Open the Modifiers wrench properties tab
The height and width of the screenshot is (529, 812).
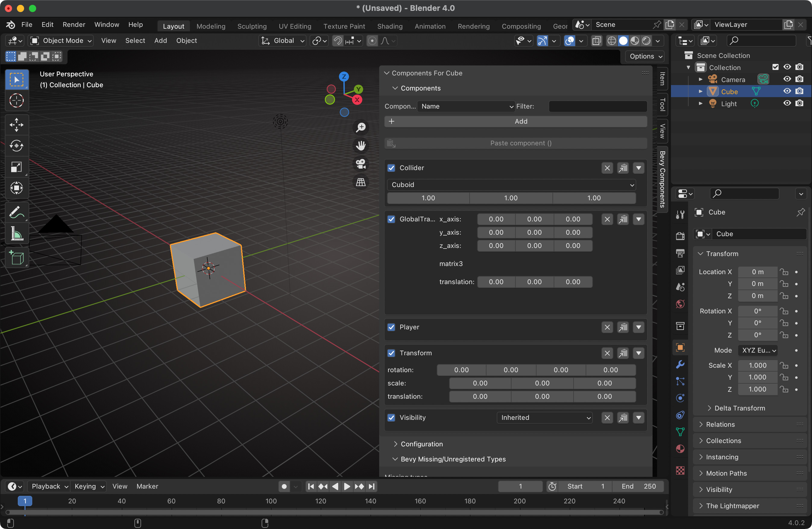pyautogui.click(x=680, y=364)
